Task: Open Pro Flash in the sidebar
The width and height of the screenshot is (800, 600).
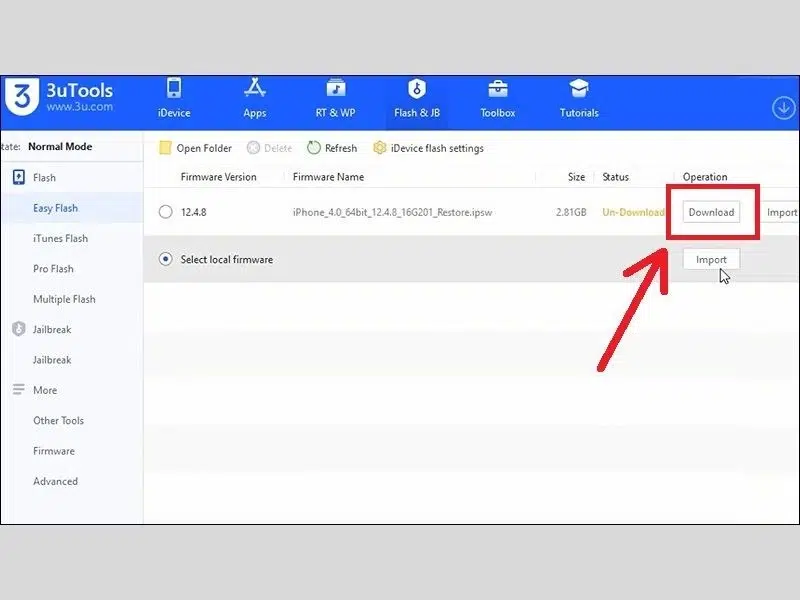Action: click(53, 269)
